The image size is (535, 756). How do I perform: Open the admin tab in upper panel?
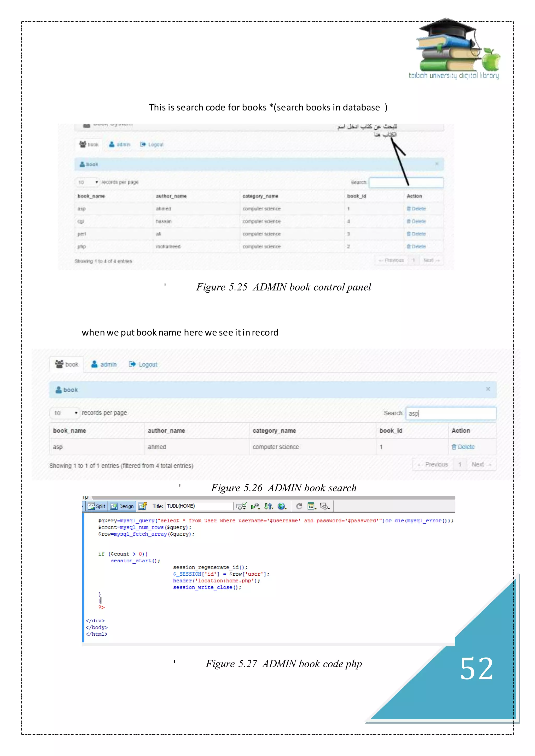tap(120, 144)
